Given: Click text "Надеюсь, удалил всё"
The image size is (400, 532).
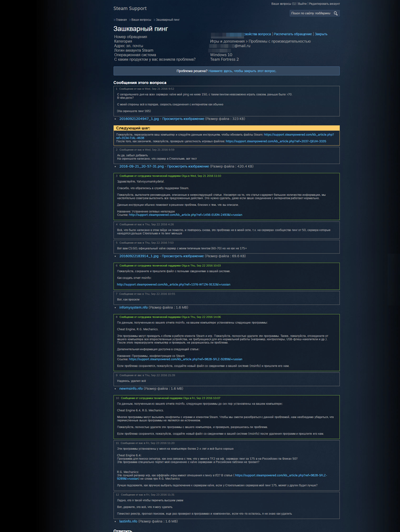Looking at the screenshot, I should 131,381.
